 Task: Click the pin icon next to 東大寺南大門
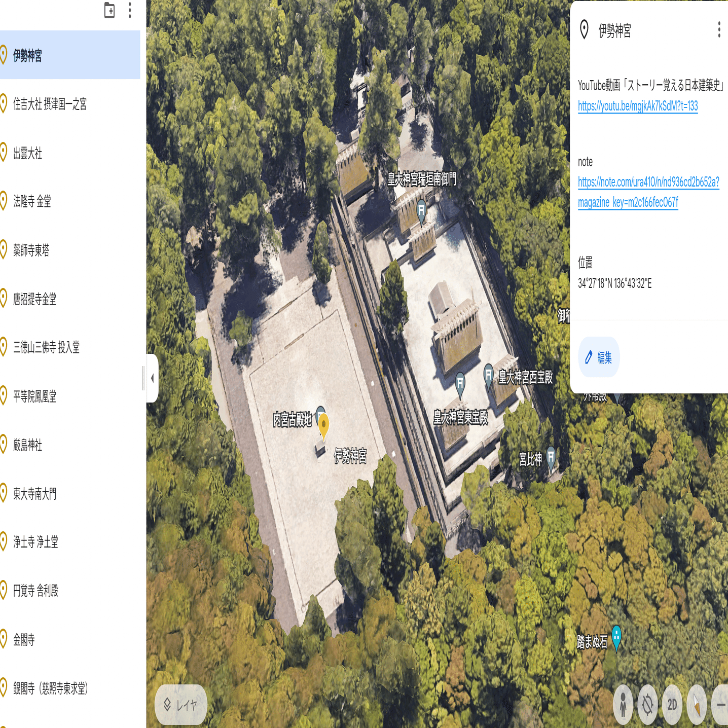point(3,493)
